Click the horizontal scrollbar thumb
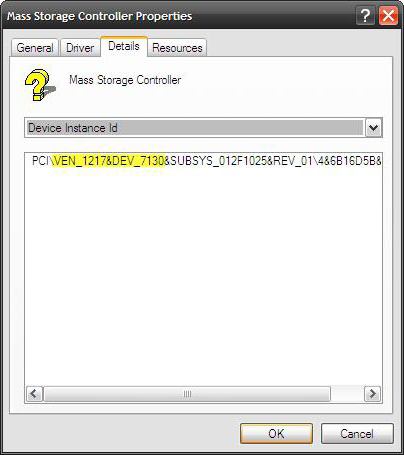This screenshot has width=404, height=455. click(187, 394)
